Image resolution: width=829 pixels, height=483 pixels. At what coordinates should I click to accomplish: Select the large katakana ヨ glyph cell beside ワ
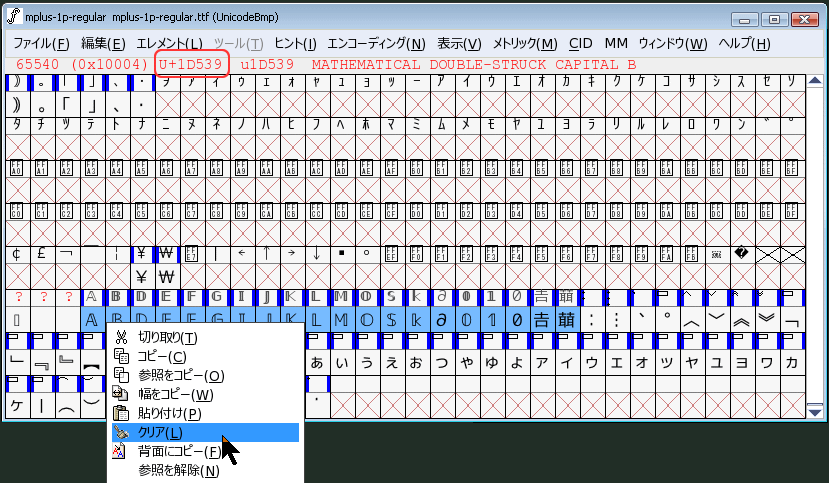(x=742, y=363)
